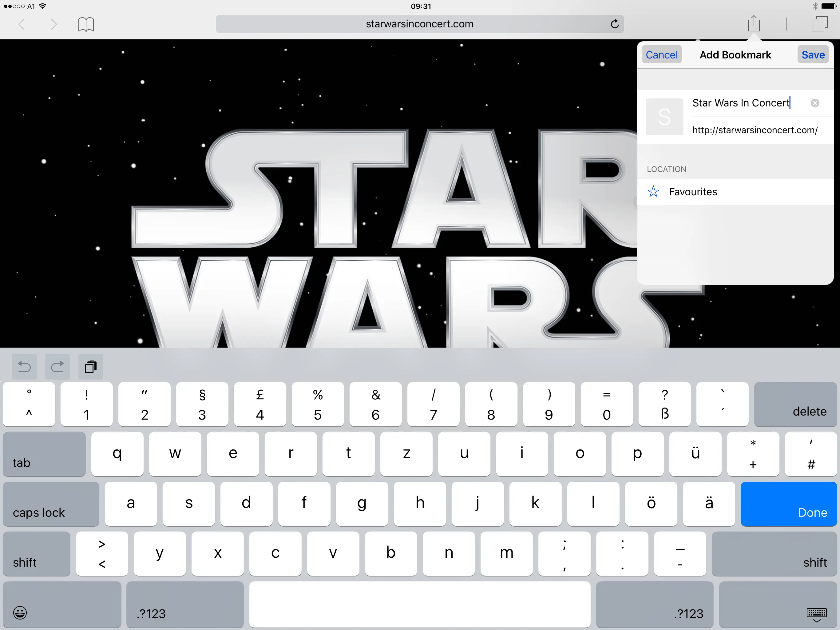Toggle the caps lock key

[51, 504]
